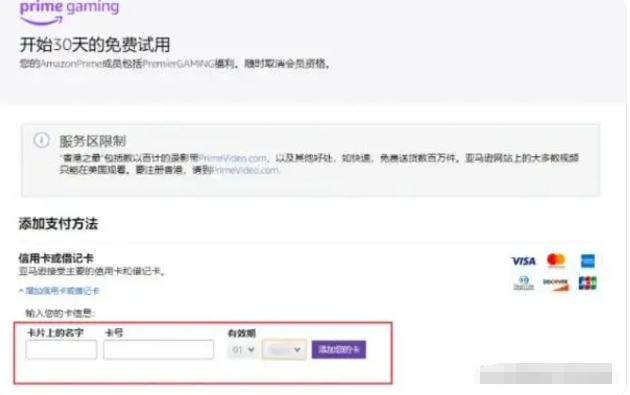Viewport: 630px width, 395px height.
Task: Click the Discover card logo
Action: [556, 284]
